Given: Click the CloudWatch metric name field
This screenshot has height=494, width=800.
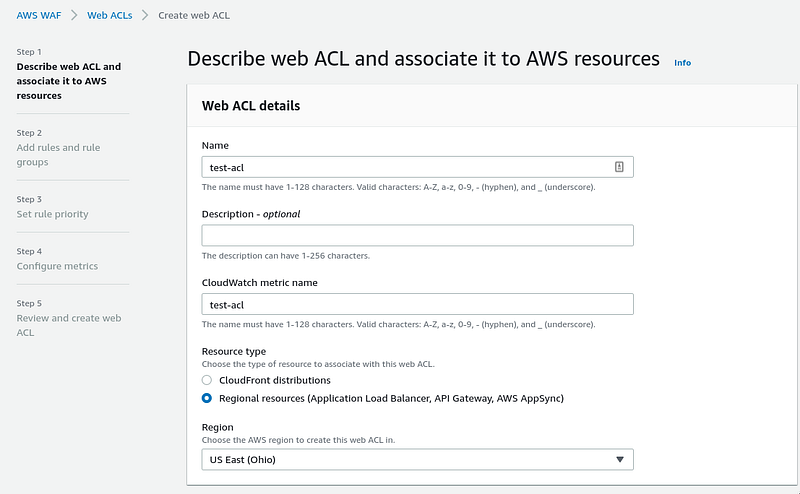Looking at the screenshot, I should tap(417, 304).
